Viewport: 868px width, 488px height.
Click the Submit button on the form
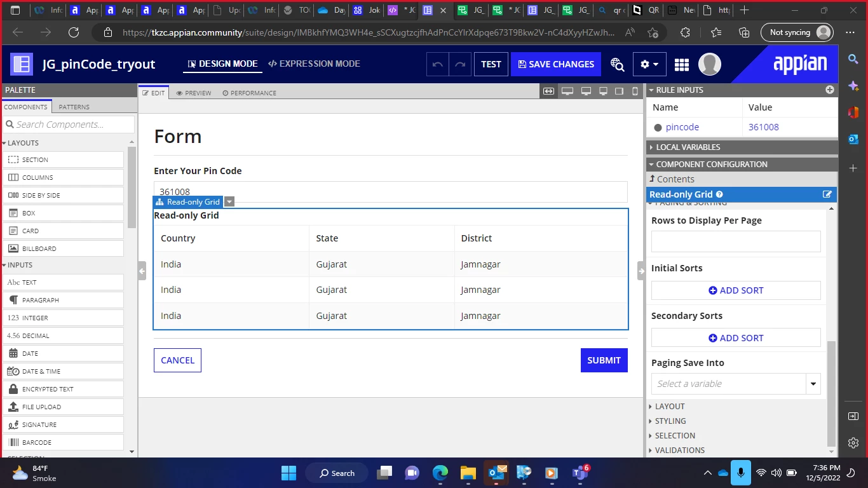tap(604, 360)
